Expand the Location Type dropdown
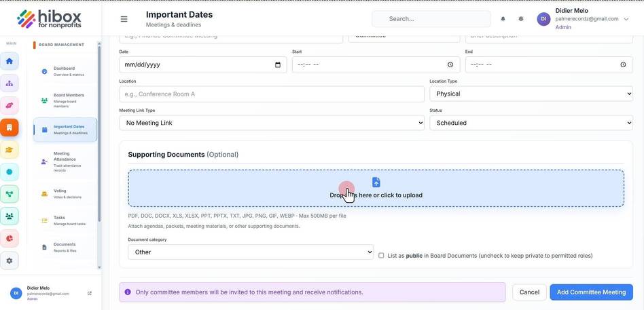The height and width of the screenshot is (310, 644). click(531, 94)
